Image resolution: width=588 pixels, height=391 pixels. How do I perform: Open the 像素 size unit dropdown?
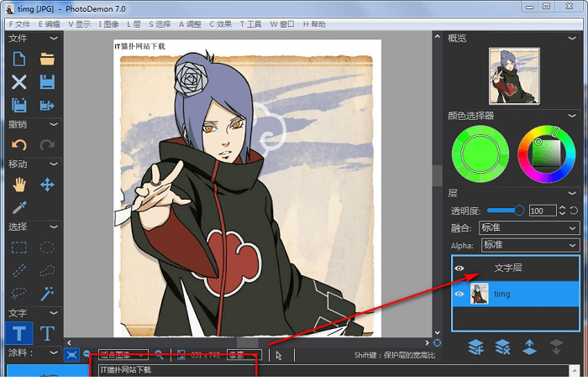[244, 354]
